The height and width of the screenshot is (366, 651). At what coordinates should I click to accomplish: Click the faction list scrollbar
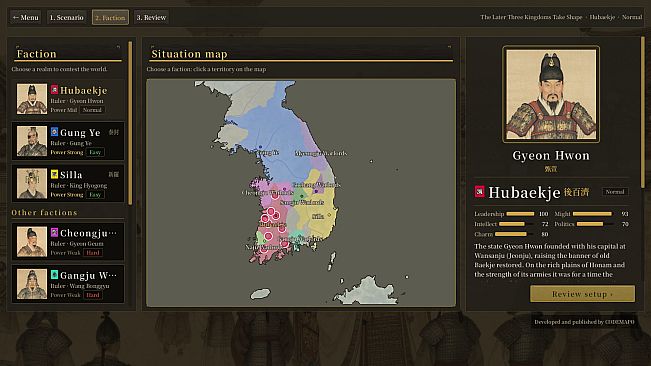(x=130, y=123)
